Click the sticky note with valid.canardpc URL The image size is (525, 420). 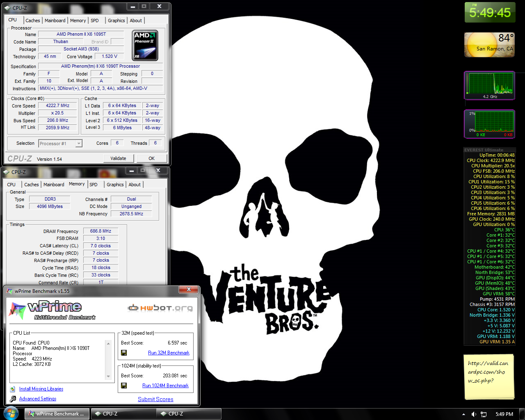click(x=488, y=377)
